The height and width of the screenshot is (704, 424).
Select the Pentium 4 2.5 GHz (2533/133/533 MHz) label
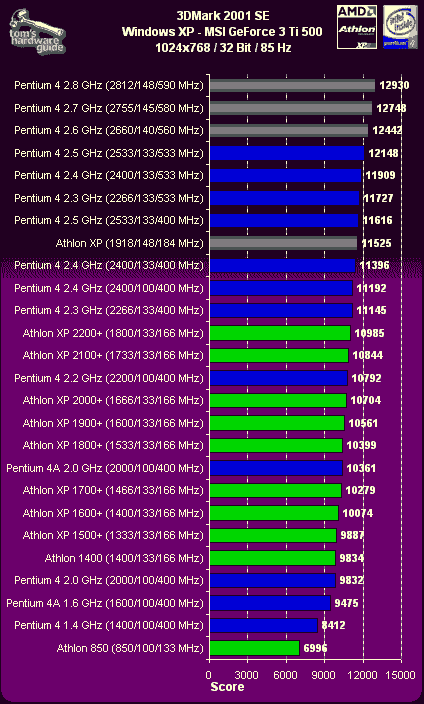(x=109, y=153)
